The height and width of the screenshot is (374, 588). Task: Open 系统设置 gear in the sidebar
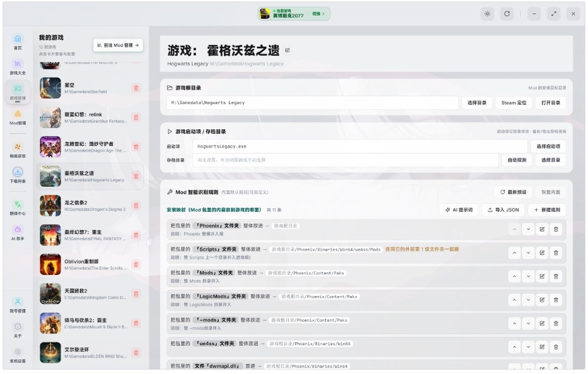click(x=18, y=355)
